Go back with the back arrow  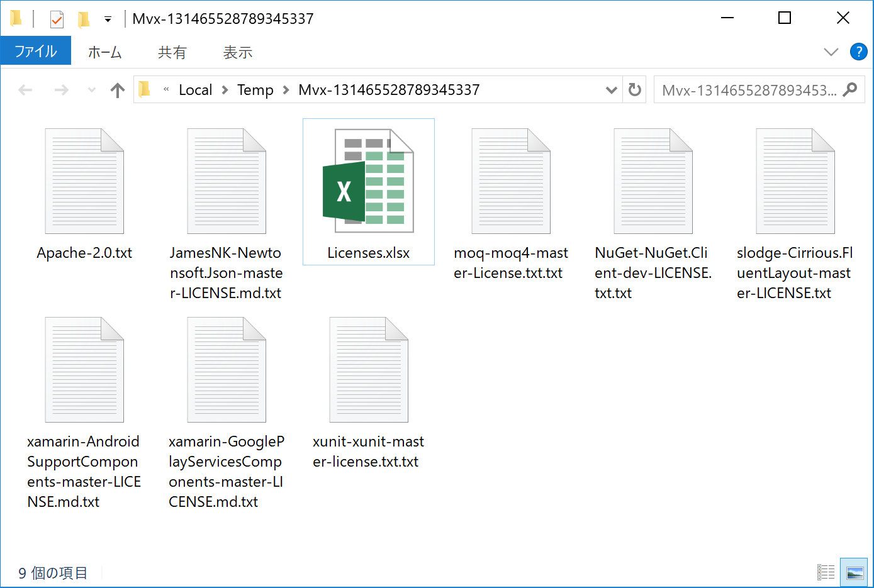click(25, 89)
